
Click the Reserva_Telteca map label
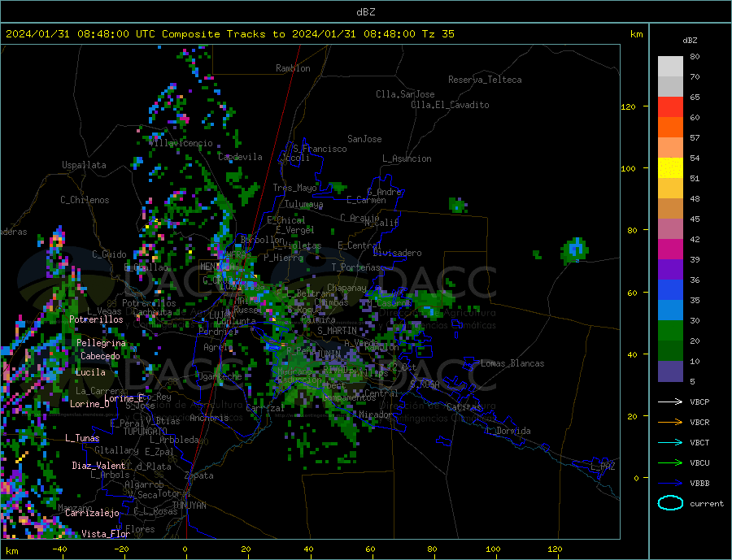(x=485, y=80)
